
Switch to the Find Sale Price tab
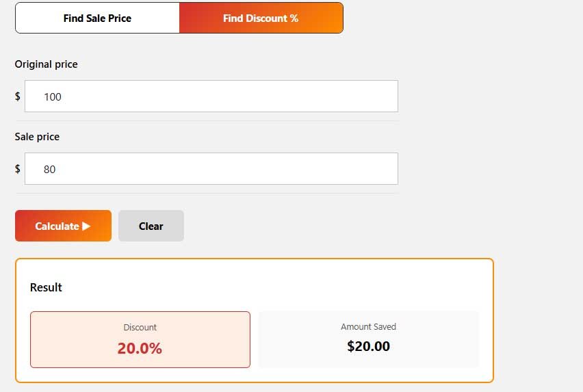click(x=97, y=18)
